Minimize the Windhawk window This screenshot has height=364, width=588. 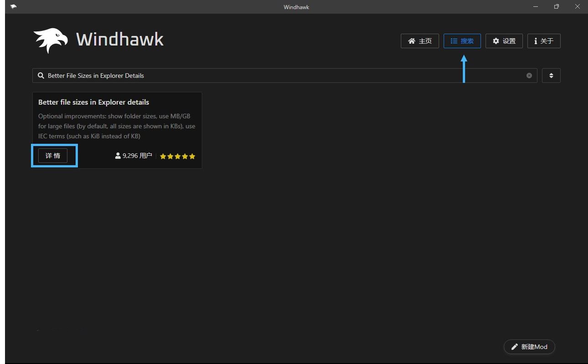tap(535, 7)
